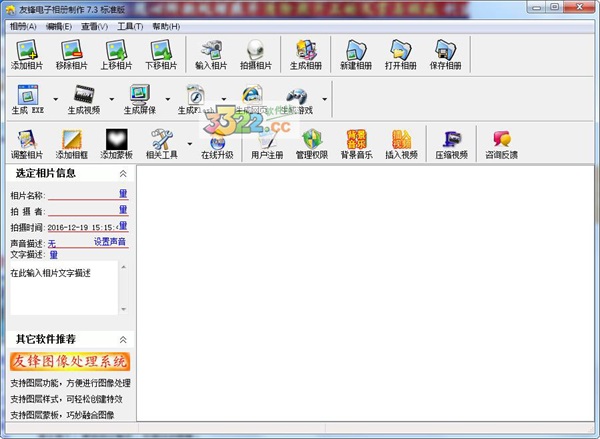Expand the dropdown arrow beside 生成屏保
The height and width of the screenshot is (439, 600).
pyautogui.click(x=167, y=100)
